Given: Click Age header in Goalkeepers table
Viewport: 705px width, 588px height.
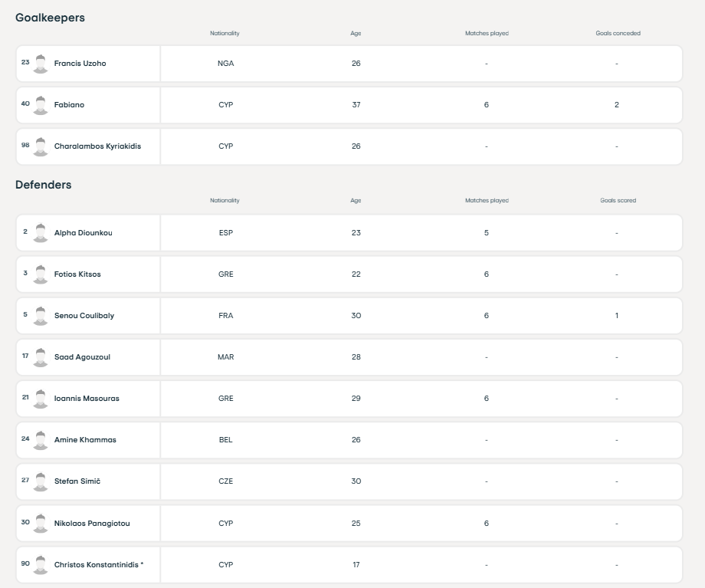Looking at the screenshot, I should [x=356, y=34].
